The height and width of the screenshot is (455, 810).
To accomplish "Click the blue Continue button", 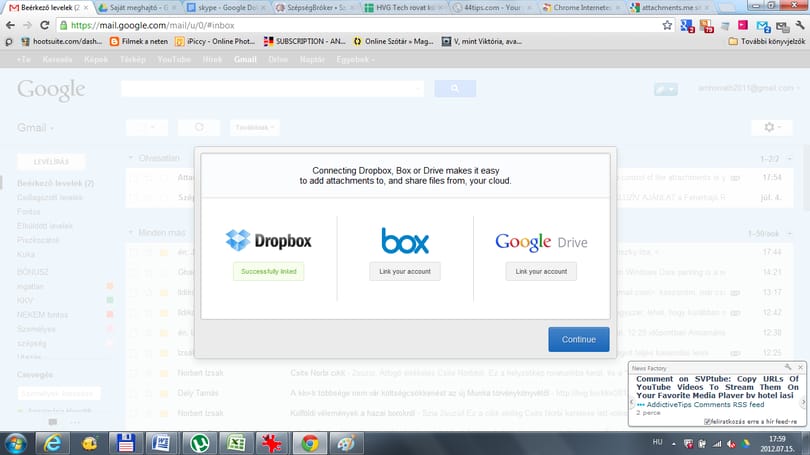I will (x=579, y=339).
